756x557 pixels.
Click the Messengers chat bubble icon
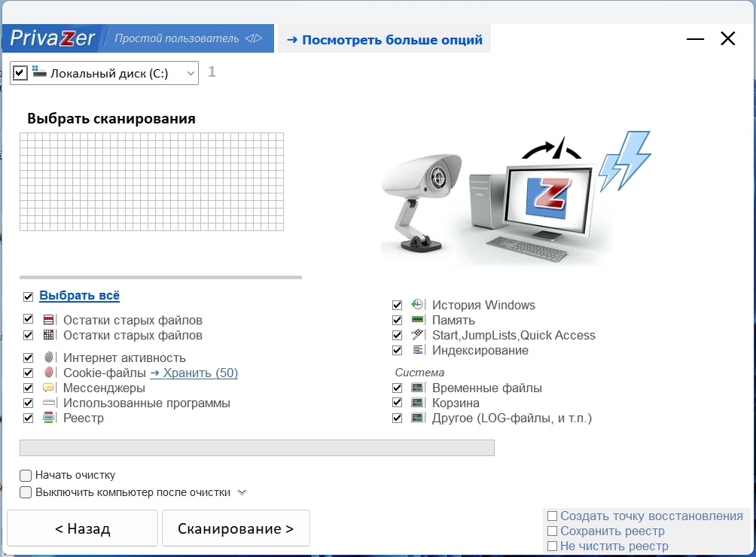[49, 388]
